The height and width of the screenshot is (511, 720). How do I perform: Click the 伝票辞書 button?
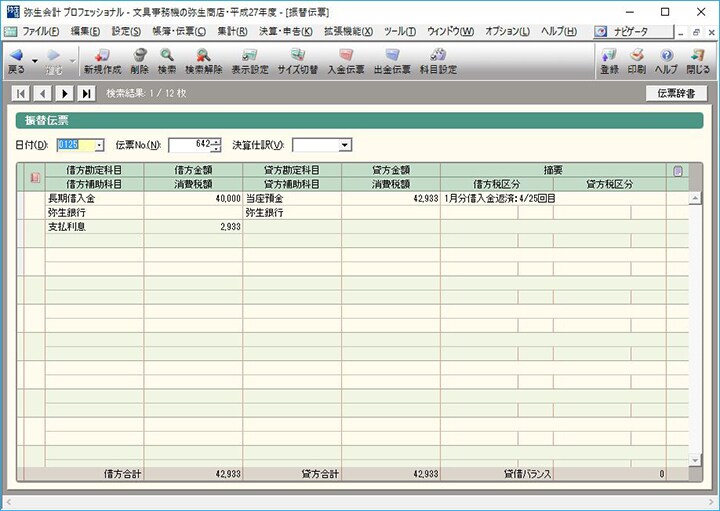[x=677, y=94]
